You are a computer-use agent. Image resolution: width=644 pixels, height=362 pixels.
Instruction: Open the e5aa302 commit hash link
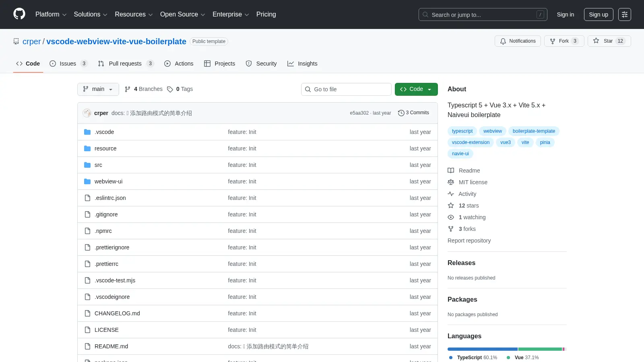pyautogui.click(x=359, y=113)
